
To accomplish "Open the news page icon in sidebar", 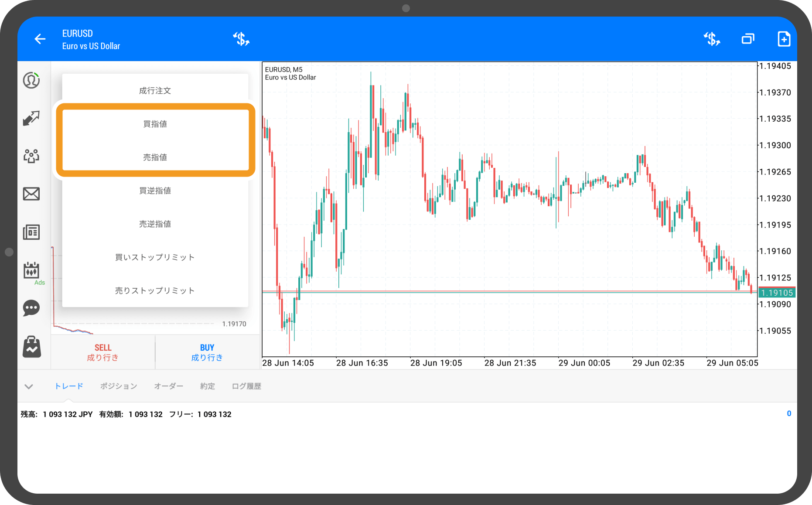I will coord(31,232).
